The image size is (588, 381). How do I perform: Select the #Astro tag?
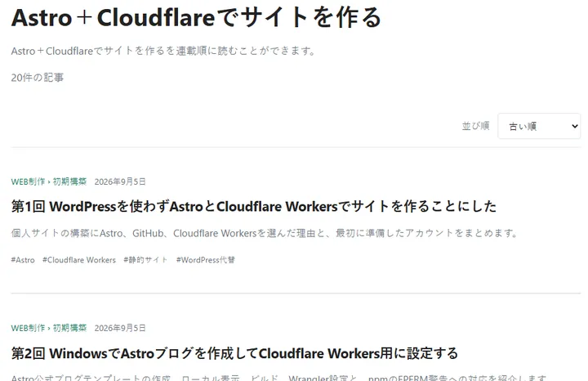23,260
